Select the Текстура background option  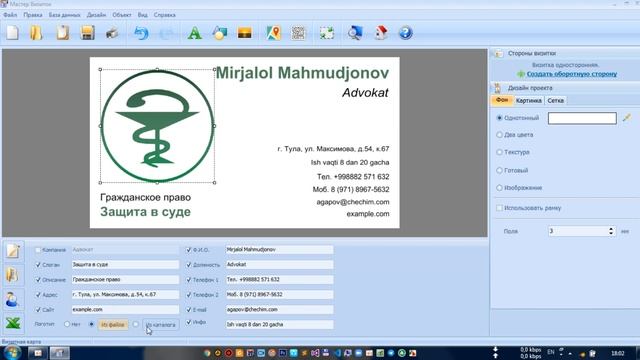coord(499,152)
